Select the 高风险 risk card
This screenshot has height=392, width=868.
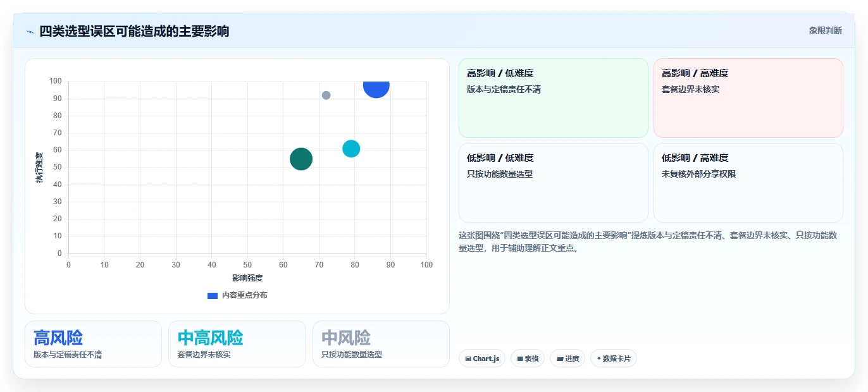click(93, 344)
